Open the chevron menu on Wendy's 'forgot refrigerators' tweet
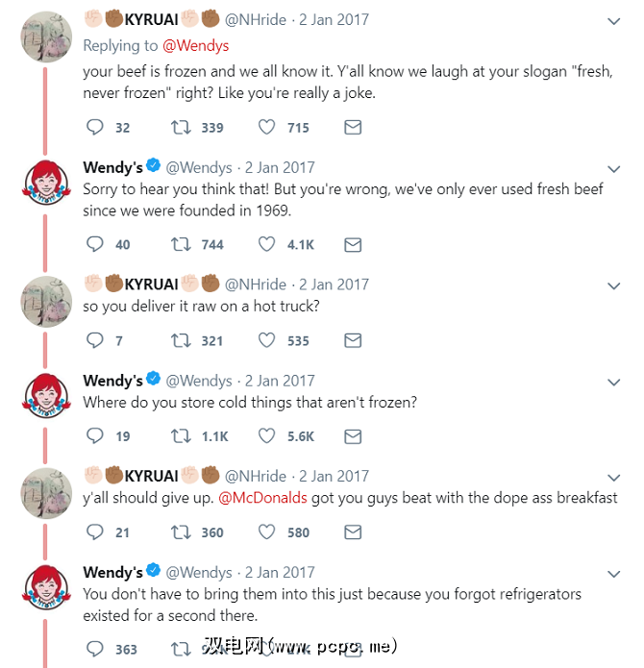 pyautogui.click(x=614, y=574)
